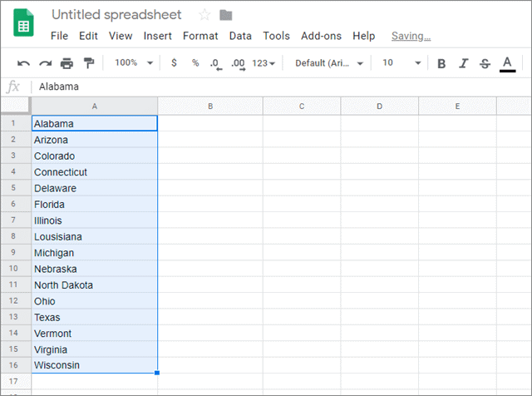Open the Format menu

pos(200,36)
